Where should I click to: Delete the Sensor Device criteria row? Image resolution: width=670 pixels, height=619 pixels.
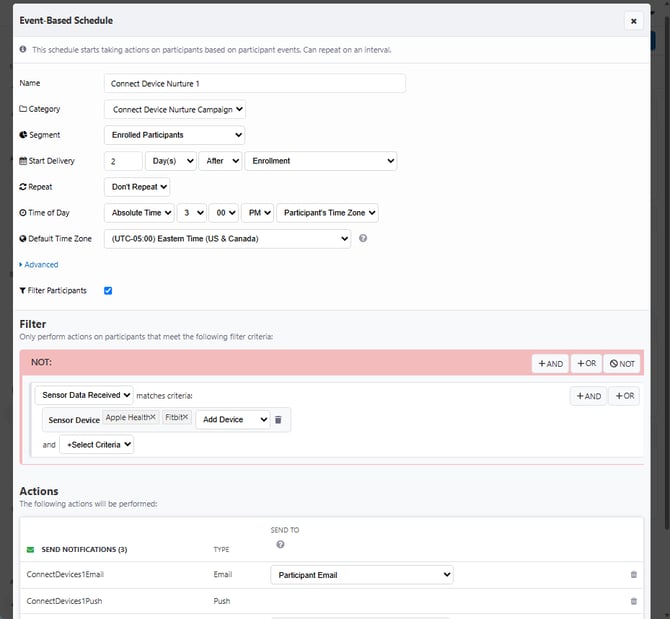[278, 420]
